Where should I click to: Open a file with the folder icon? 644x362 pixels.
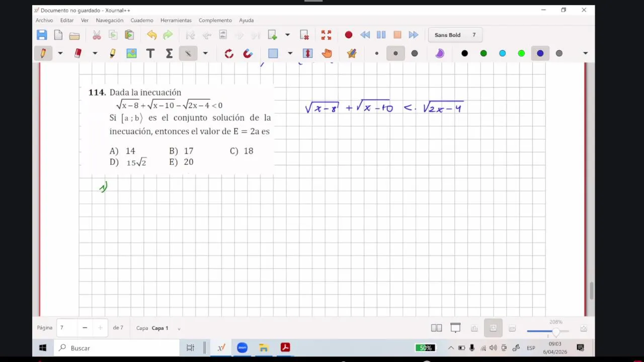pyautogui.click(x=74, y=35)
